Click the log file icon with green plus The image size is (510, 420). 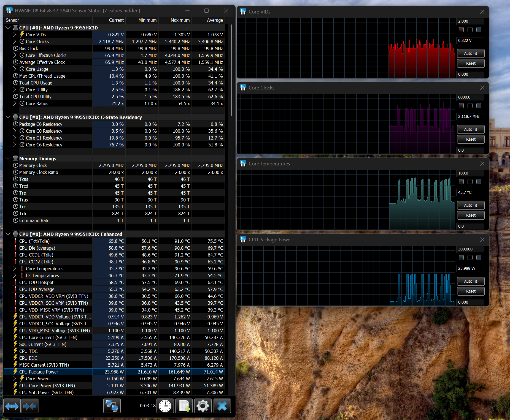pos(184,406)
